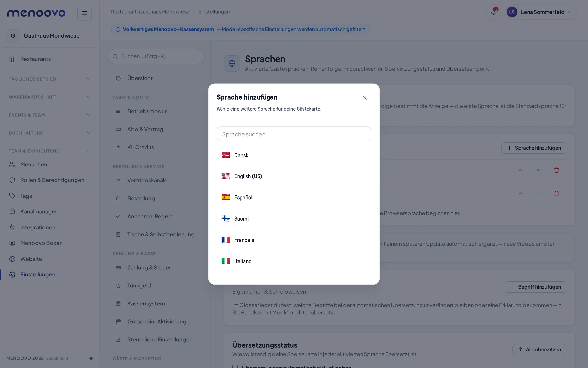Screen dimensions: 588x368
Task: Click the settings search field Suchen
Action: pyautogui.click(x=156, y=56)
